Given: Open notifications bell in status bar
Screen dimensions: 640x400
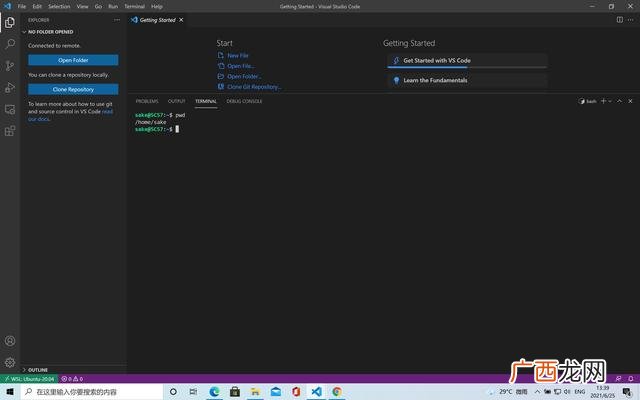Looking at the screenshot, I should coord(631,379).
